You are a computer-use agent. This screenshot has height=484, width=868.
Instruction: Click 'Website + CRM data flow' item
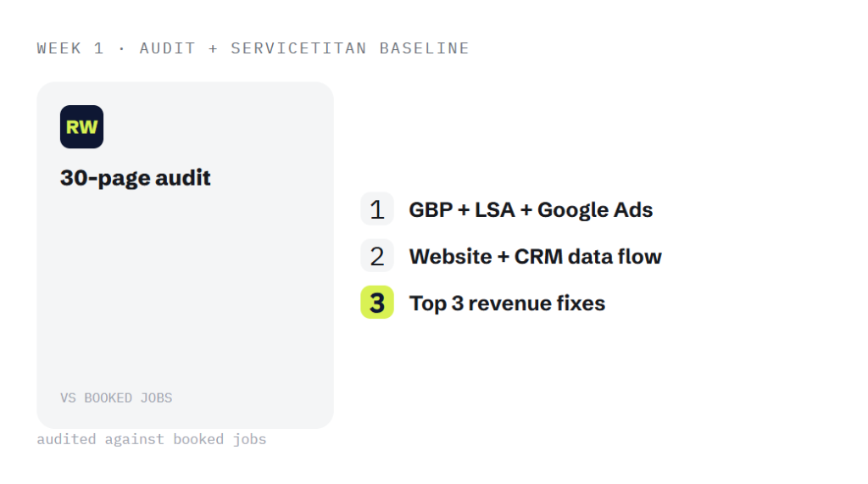tap(536, 256)
